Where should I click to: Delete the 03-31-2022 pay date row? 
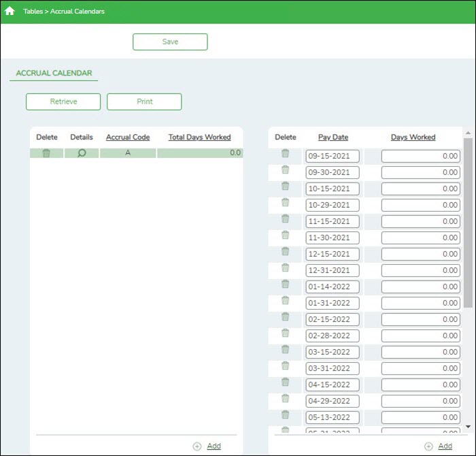(x=285, y=365)
